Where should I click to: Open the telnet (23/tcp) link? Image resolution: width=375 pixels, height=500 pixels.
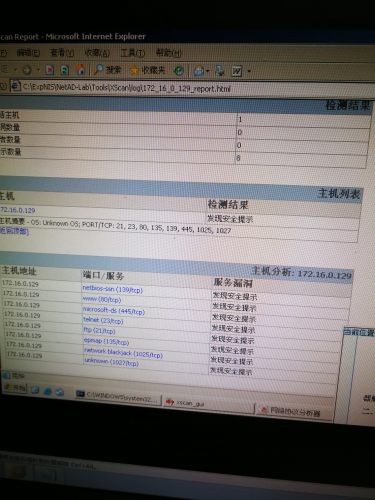tap(103, 320)
